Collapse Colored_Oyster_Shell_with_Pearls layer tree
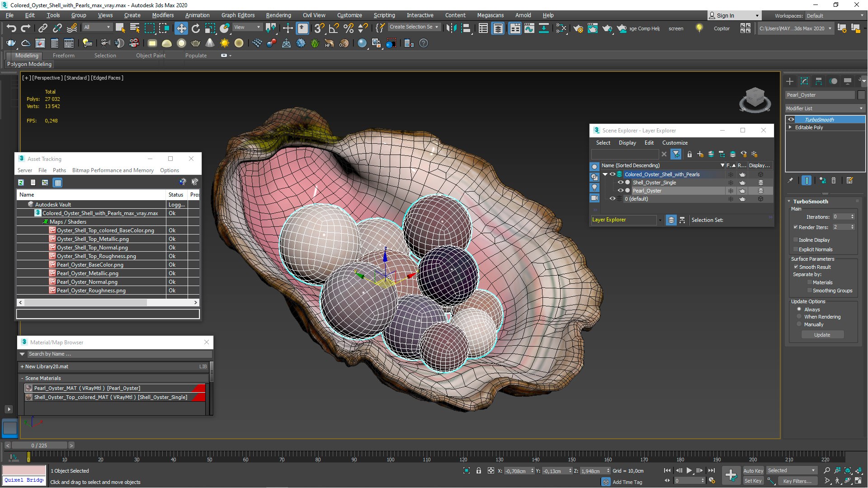The image size is (868, 488). point(605,174)
